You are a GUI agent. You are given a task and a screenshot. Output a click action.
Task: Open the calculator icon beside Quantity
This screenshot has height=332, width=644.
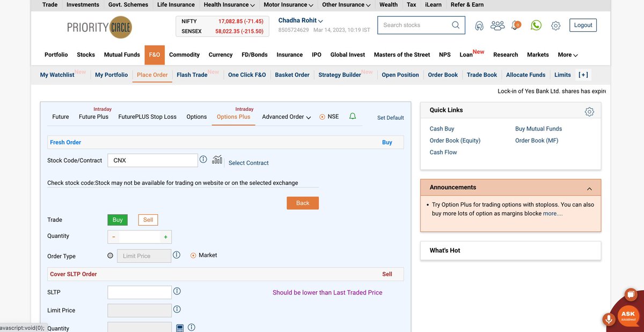click(180, 328)
